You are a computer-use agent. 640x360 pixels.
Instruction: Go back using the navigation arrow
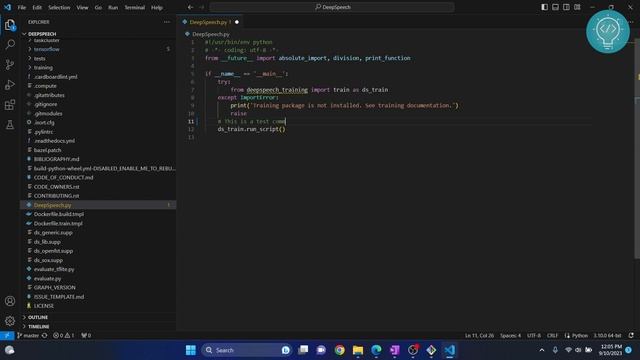pyautogui.click(x=191, y=7)
